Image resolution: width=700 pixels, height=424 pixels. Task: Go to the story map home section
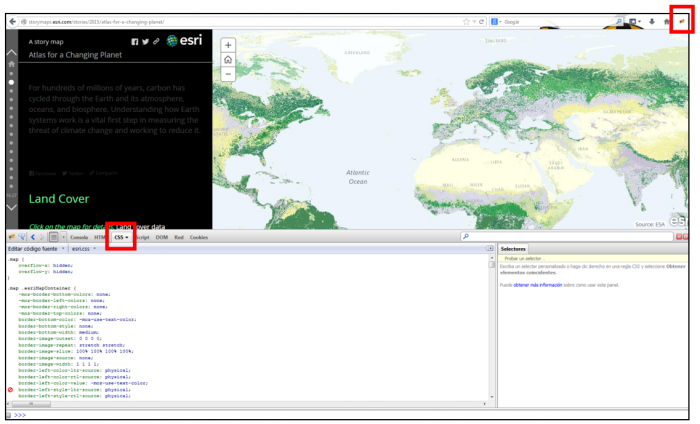[11, 64]
